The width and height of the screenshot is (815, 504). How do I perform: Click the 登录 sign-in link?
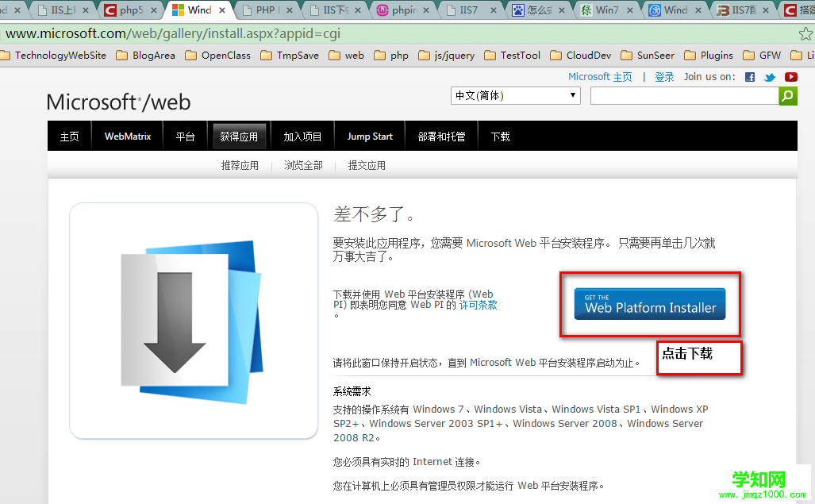(x=664, y=77)
